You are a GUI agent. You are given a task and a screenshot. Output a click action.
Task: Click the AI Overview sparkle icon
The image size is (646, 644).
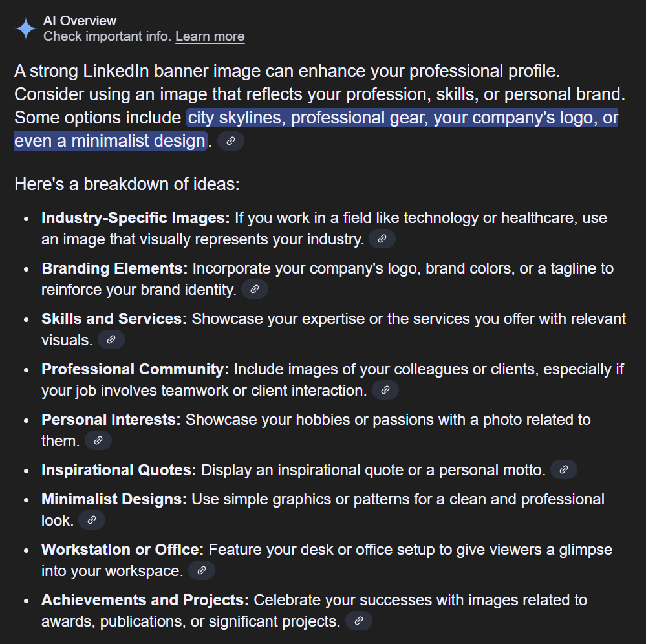click(x=26, y=29)
